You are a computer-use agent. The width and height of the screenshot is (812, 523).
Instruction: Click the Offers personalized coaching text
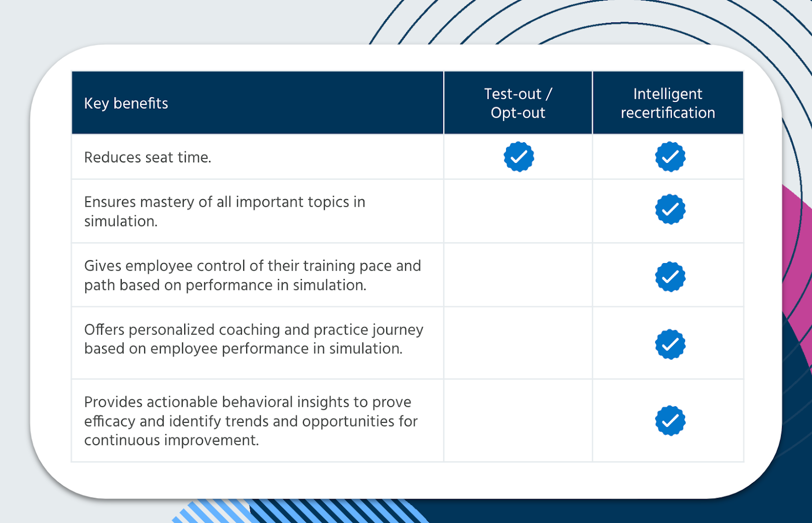(x=254, y=339)
